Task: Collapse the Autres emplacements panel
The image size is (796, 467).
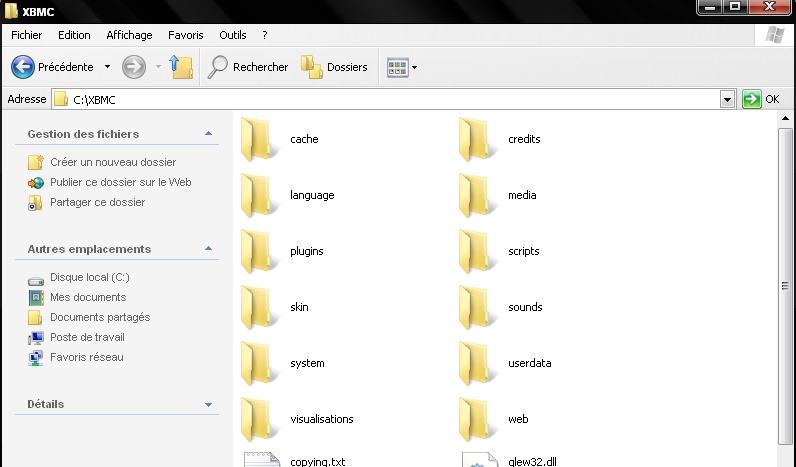Action: [x=208, y=249]
